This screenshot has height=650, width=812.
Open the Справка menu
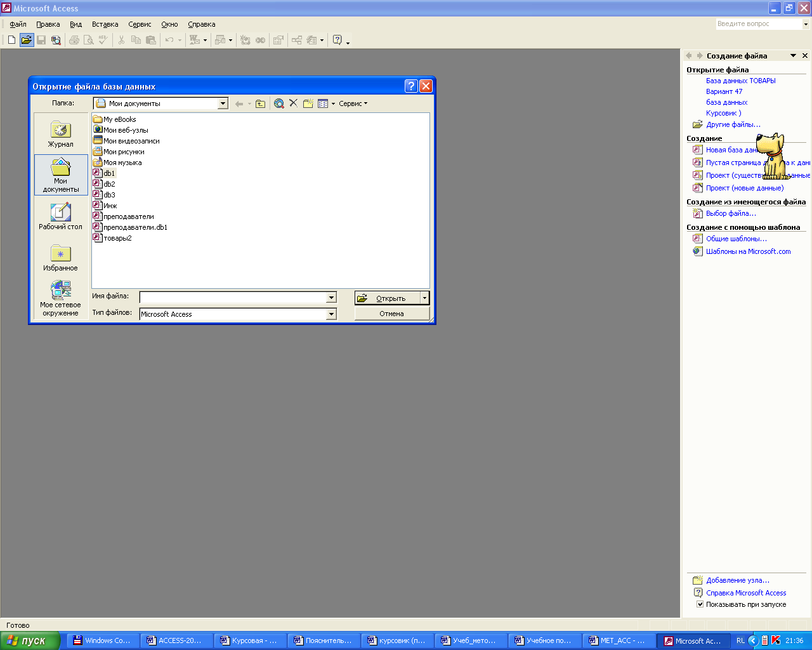(201, 24)
